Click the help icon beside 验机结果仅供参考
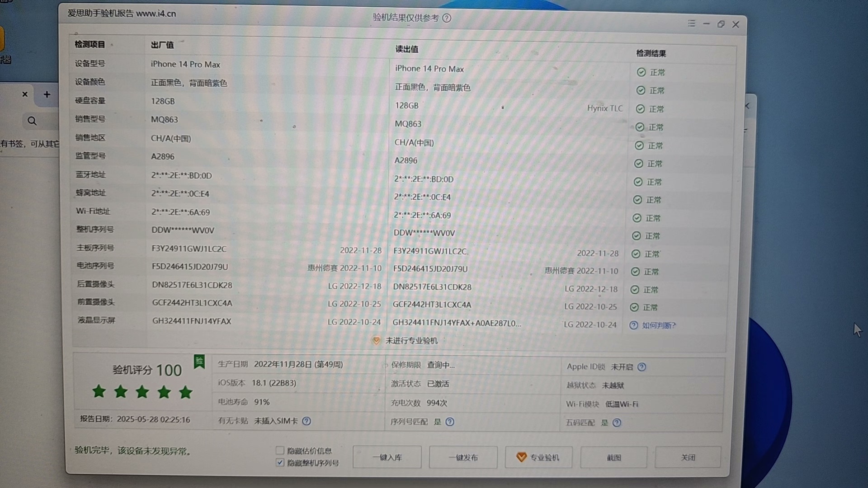This screenshot has height=488, width=868. [447, 18]
